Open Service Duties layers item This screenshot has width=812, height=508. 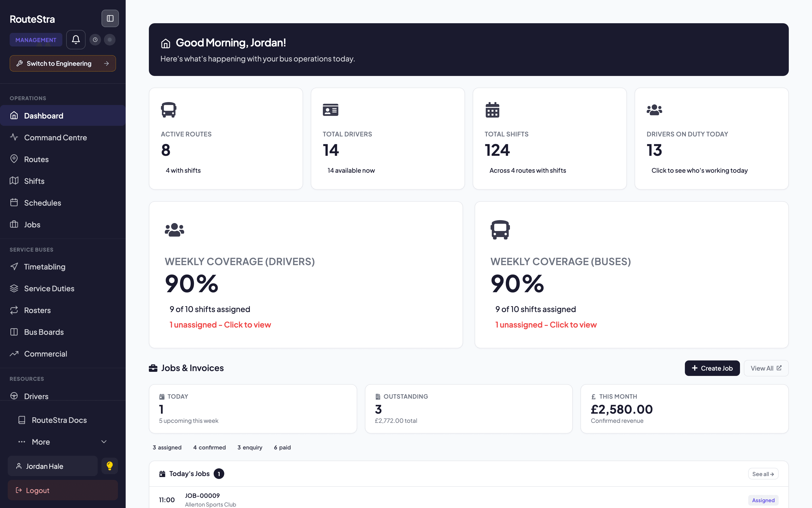pyautogui.click(x=63, y=289)
